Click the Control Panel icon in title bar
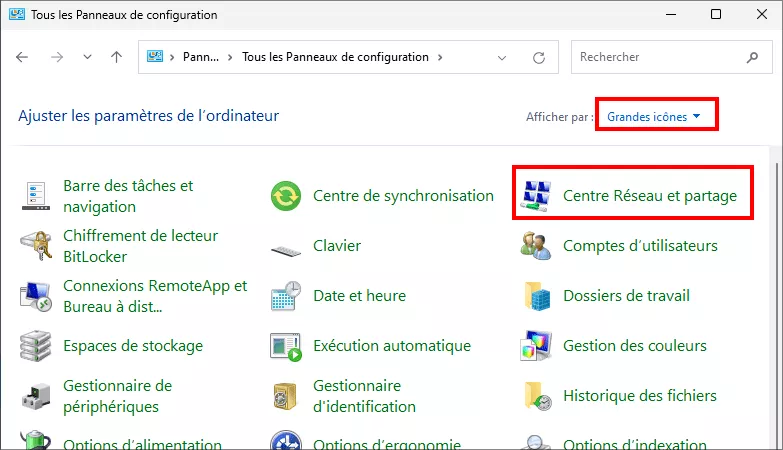Screen dimensions: 783x450 coord(16,14)
